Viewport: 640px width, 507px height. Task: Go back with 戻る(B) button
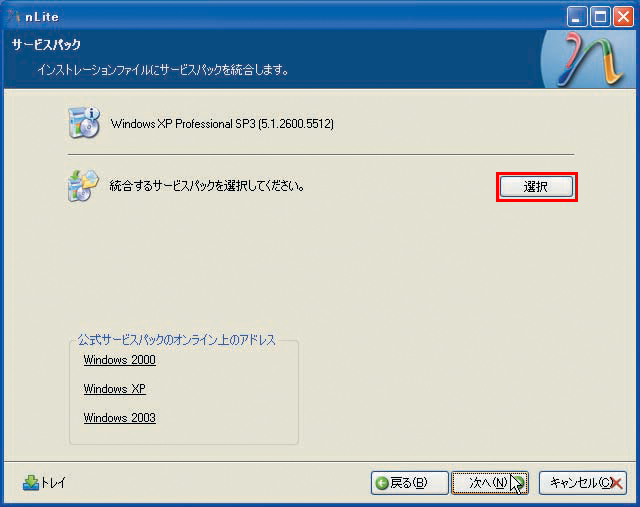point(409,483)
